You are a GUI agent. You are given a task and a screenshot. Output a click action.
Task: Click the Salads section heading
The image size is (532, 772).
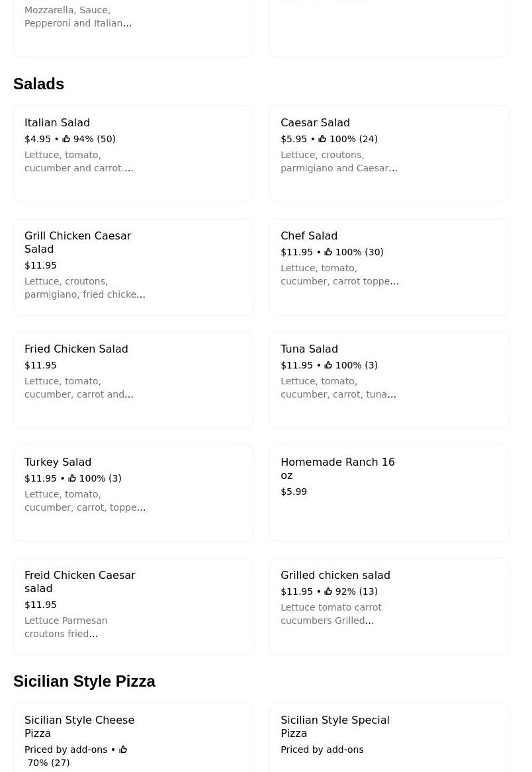click(39, 84)
